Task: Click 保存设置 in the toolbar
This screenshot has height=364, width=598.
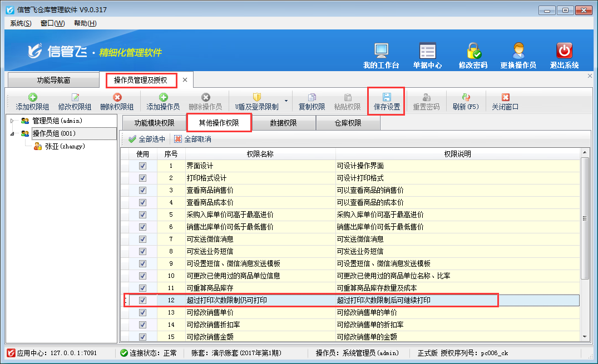Action: click(387, 101)
